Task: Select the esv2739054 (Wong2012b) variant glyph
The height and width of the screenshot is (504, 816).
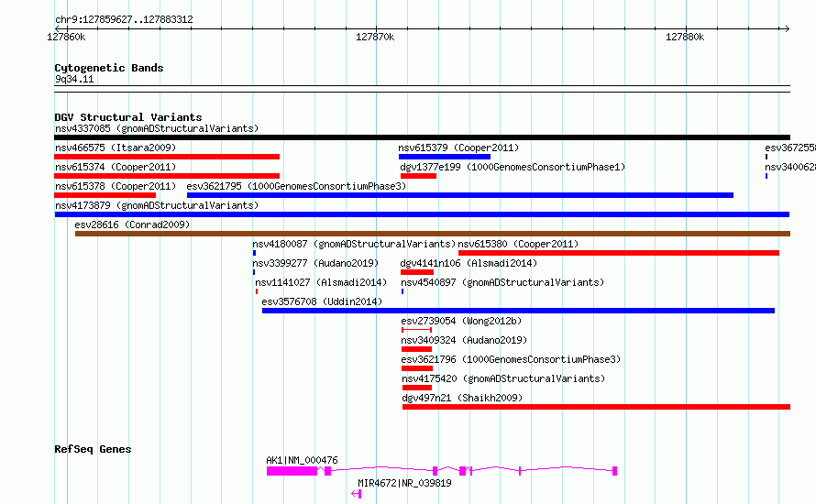Action: tap(416, 330)
